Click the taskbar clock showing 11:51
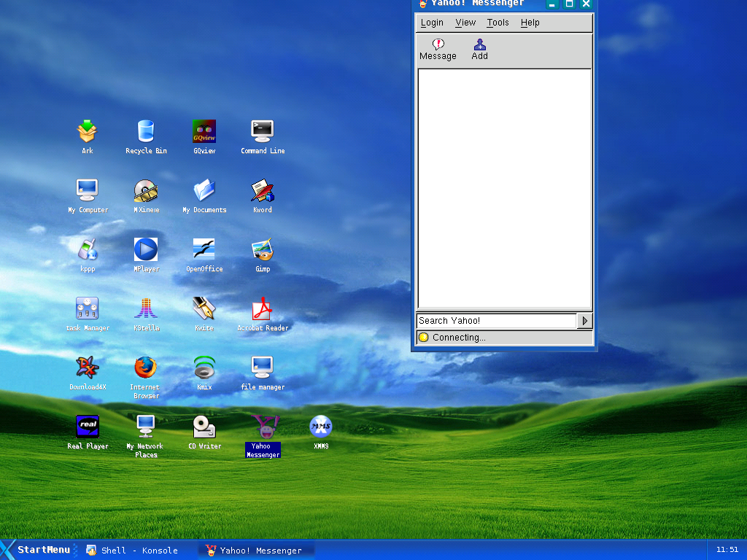 tap(727, 550)
